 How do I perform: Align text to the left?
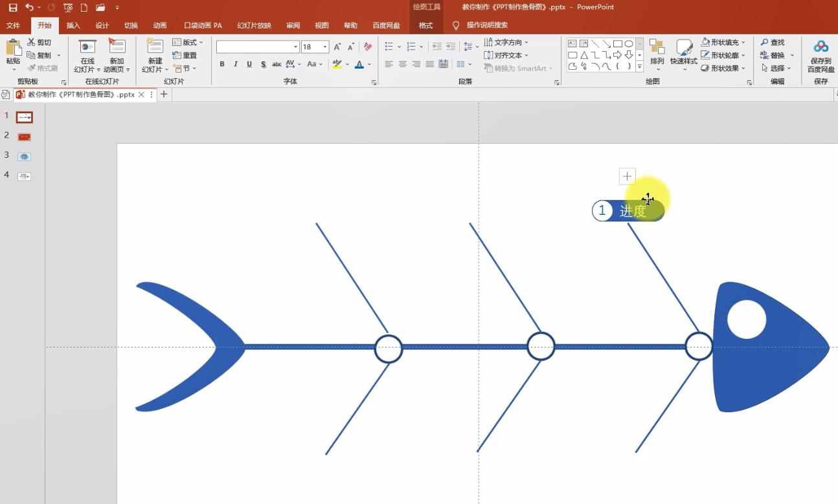pos(389,64)
